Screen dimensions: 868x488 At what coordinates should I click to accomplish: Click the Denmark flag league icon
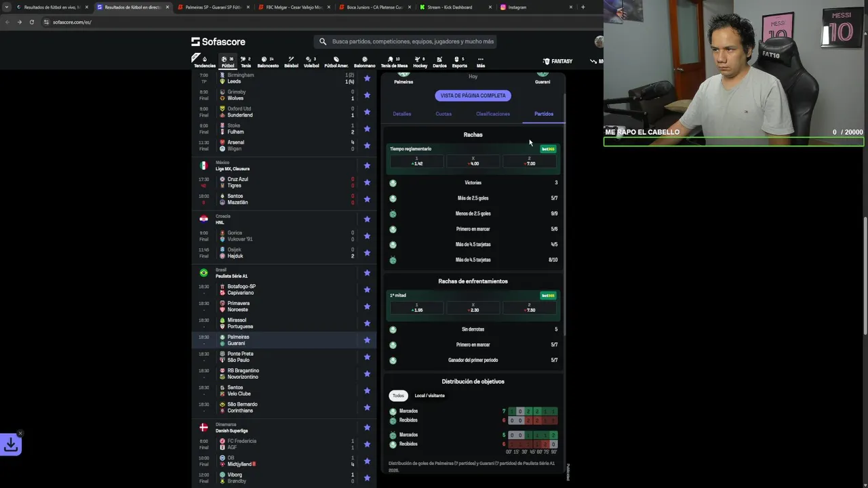(203, 428)
